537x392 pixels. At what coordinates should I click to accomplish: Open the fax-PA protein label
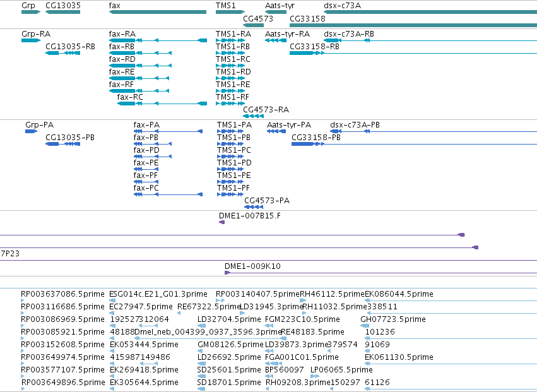[146, 125]
